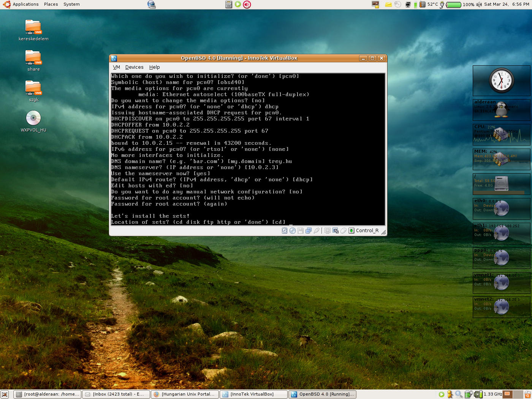Switch to the InnoTek VirtualBox taskbar item
The height and width of the screenshot is (399, 532).
point(253,394)
